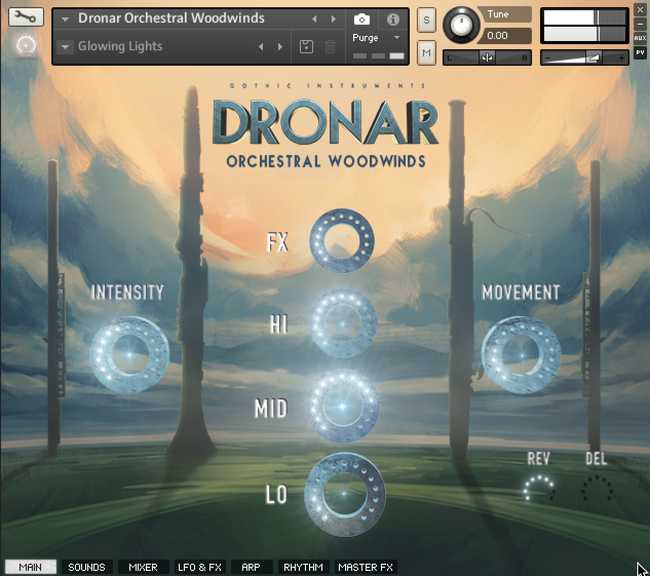The width and height of the screenshot is (650, 576).
Task: Go to the ARP tab
Action: 251,567
